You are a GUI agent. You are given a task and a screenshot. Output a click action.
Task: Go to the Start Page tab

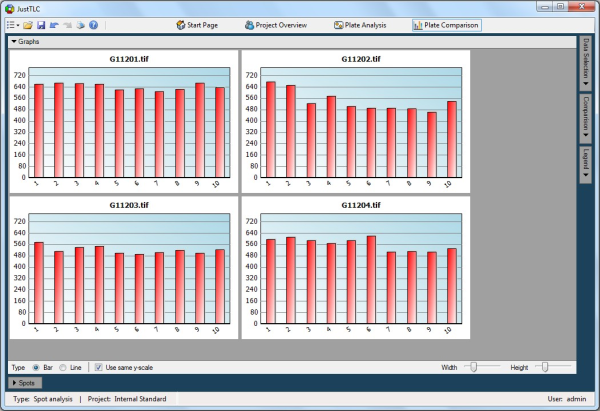(197, 25)
